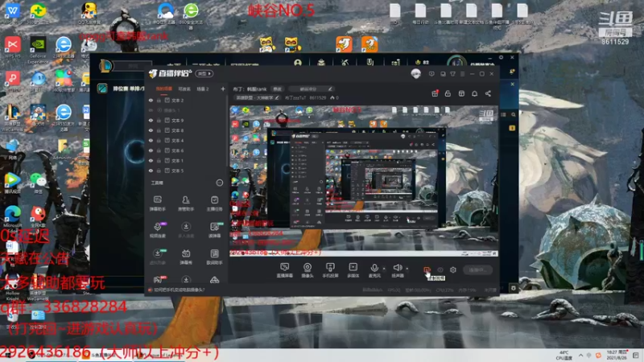Open the hammer crafting icon in League client
Image resolution: width=644 pixels, height=362 pixels.
(345, 63)
